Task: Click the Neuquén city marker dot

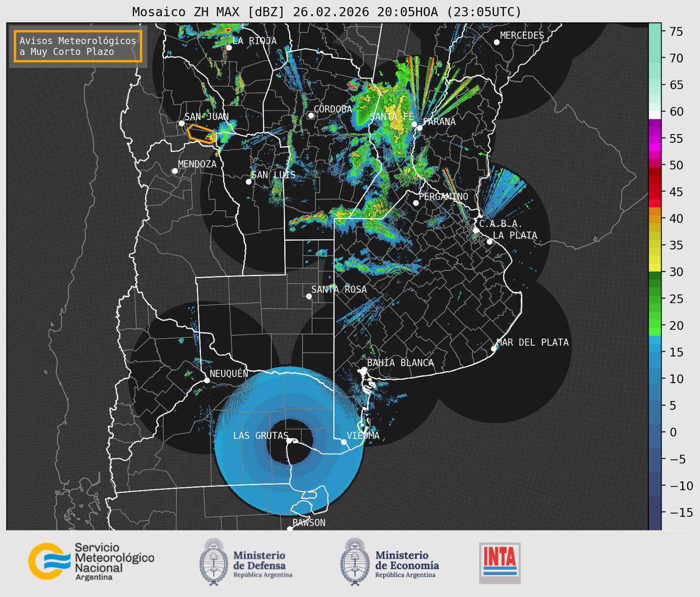Action: click(207, 380)
